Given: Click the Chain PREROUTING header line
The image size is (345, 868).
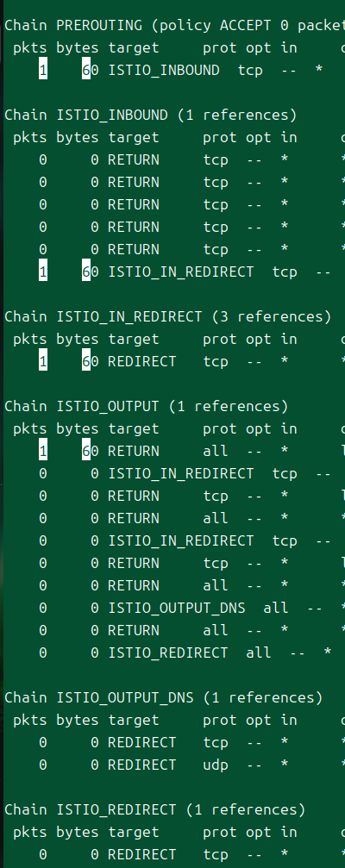Looking at the screenshot, I should tap(175, 26).
